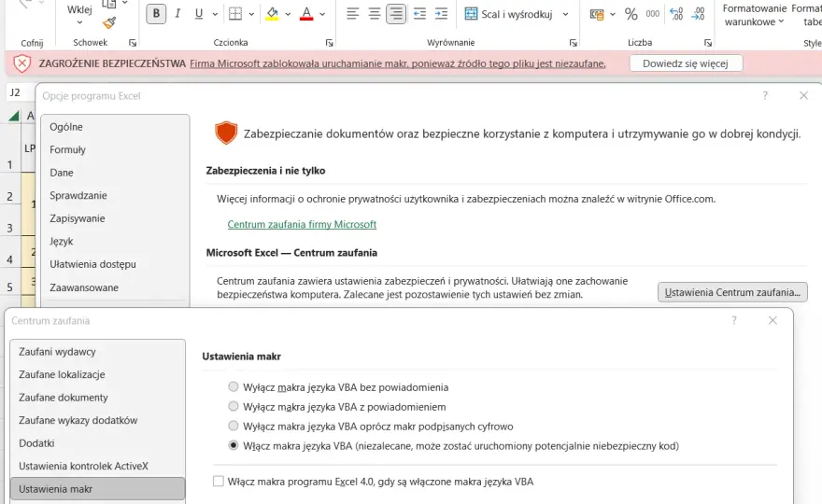Screen dimensions: 822x504
Task: Select Ustawienia kontrolek ActiveX
Action: pyautogui.click(x=97, y=467)
